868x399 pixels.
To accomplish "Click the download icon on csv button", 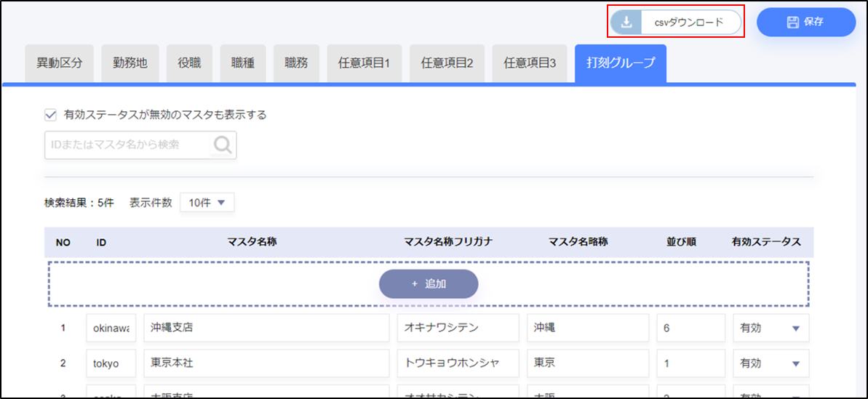I will tap(626, 23).
